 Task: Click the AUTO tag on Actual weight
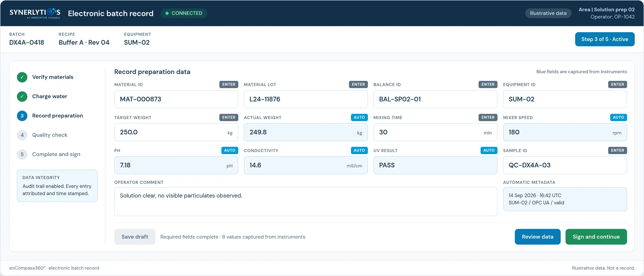(359, 117)
